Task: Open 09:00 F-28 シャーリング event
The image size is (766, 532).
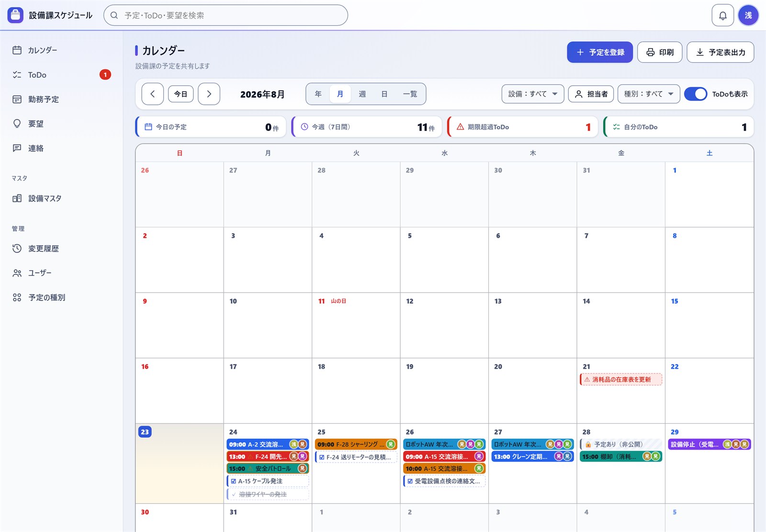Action: tap(356, 444)
